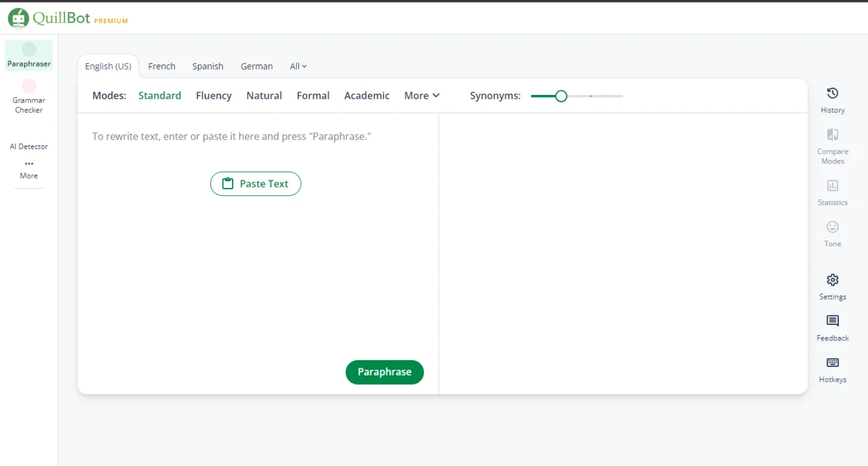This screenshot has height=466, width=868.
Task: Click the green Paraphrase button
Action: point(384,372)
